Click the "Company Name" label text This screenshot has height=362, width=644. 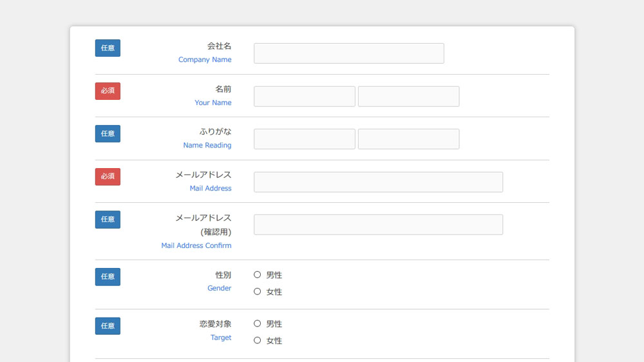click(205, 59)
